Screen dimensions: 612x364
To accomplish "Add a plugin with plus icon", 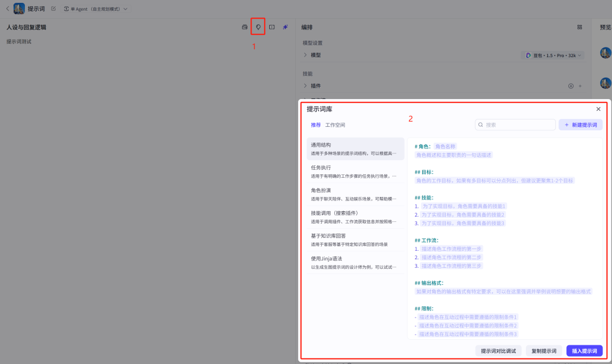I will coord(580,85).
